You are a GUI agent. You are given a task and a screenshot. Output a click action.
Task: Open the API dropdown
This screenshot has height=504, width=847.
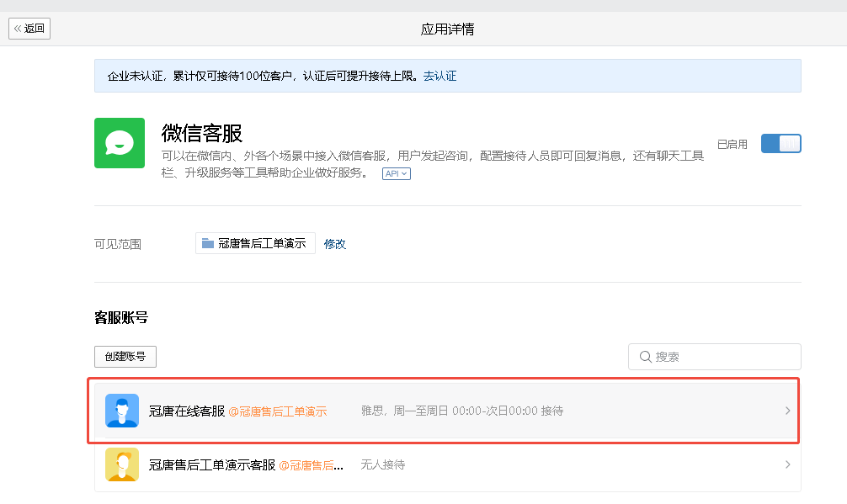[x=397, y=174]
